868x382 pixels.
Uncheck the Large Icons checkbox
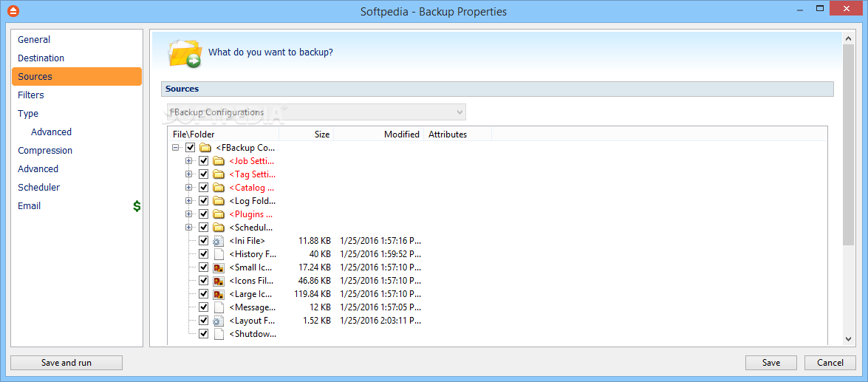point(204,294)
